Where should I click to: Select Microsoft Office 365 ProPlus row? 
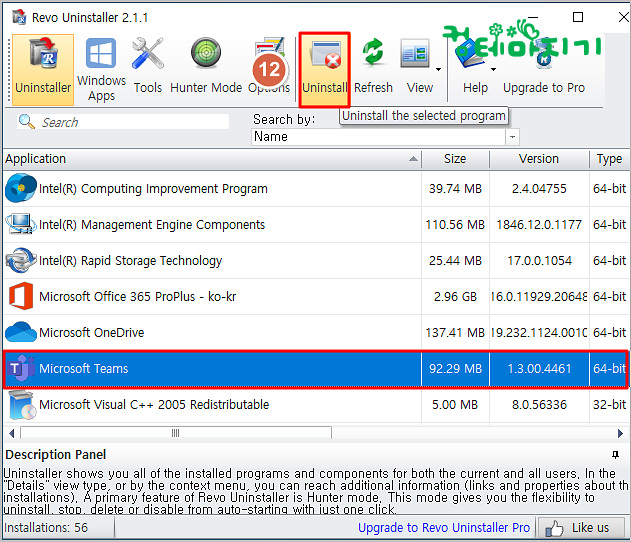[316, 297]
